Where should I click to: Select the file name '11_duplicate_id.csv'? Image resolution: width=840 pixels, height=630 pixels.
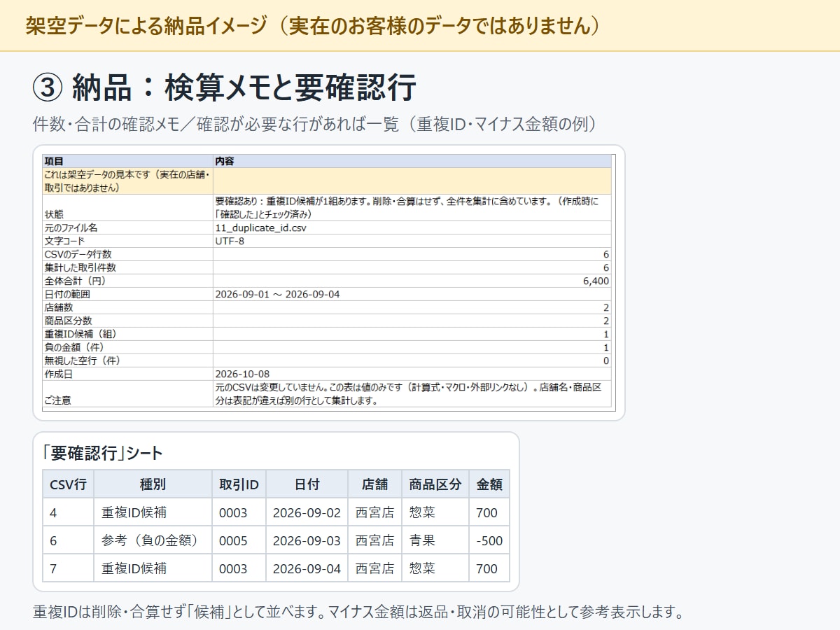point(260,227)
